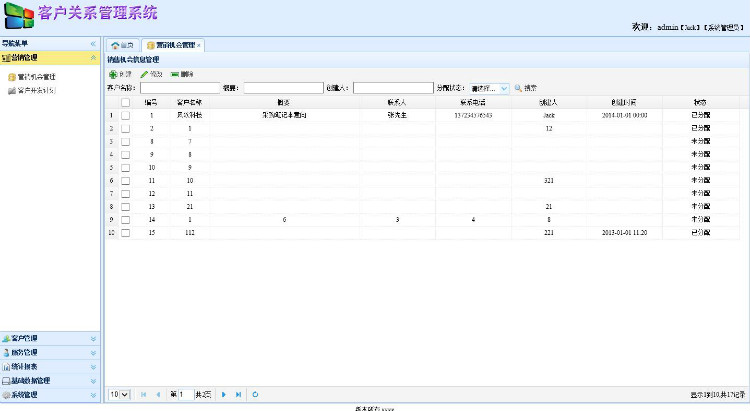750x411 pixels.
Task: Check the box for row 1 (张先生)
Action: coord(125,115)
